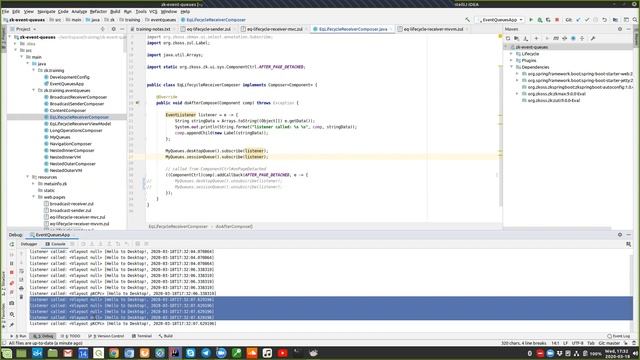Expand spring-boot-starter-web dependency
The image size is (640, 360).
[518, 74]
